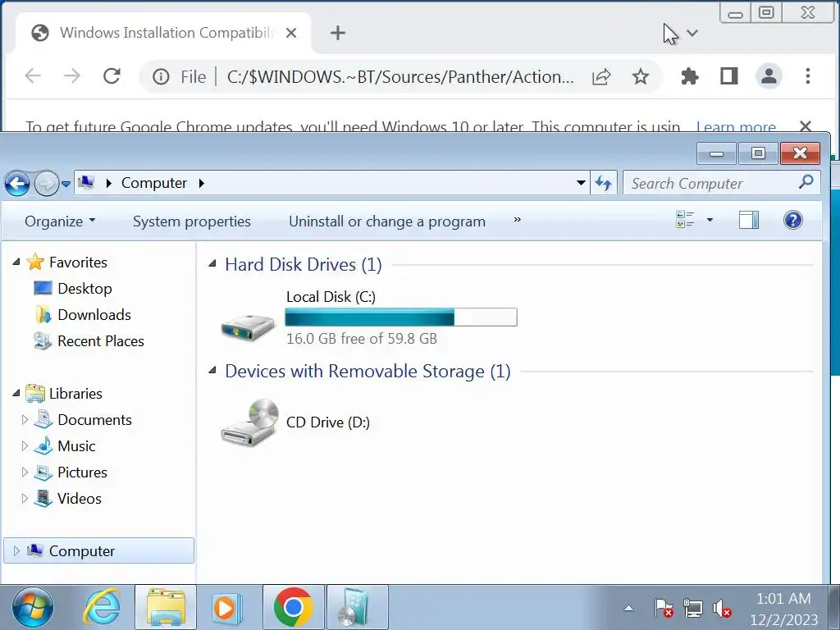Image resolution: width=840 pixels, height=630 pixels.
Task: Open Explorer Help question mark
Action: click(x=793, y=220)
